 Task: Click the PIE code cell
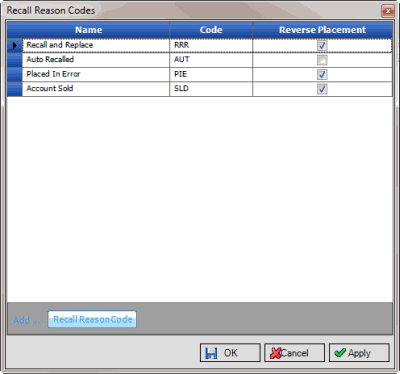211,74
